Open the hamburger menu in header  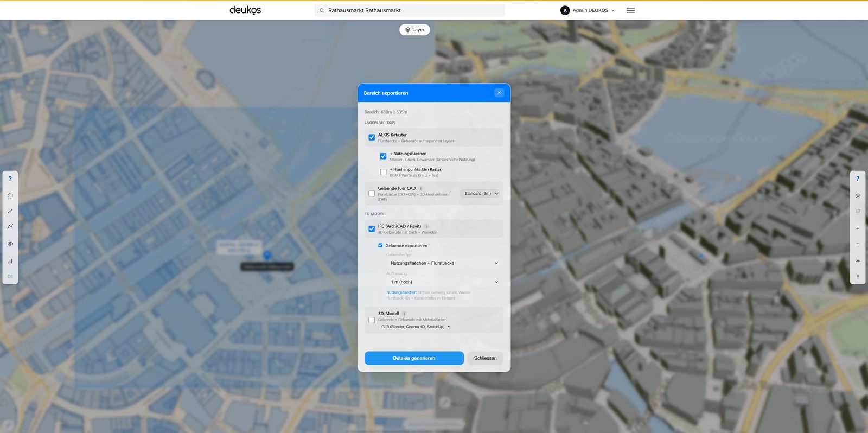630,10
